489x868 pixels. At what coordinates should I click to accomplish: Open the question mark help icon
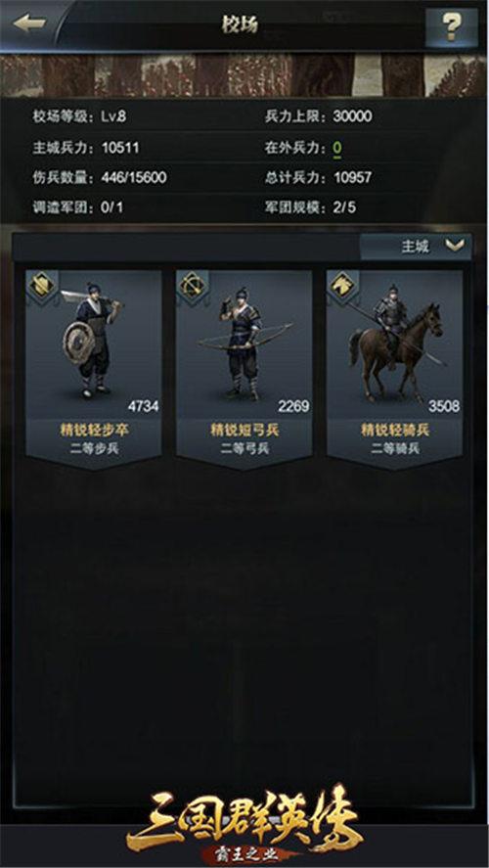452,24
